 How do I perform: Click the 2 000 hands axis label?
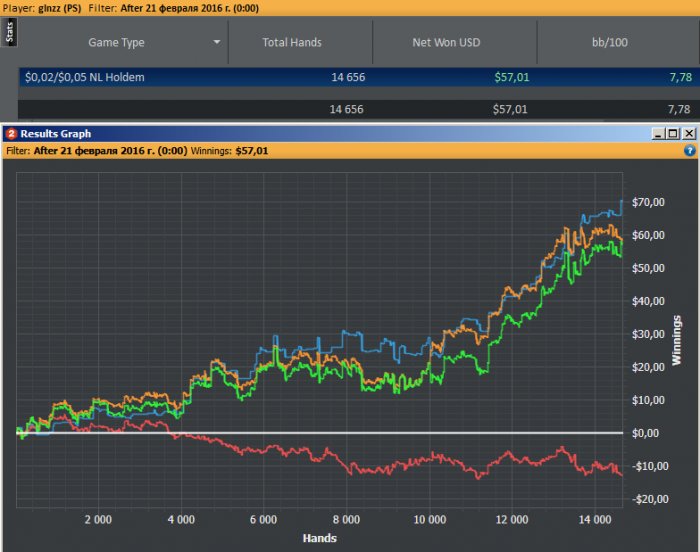click(98, 520)
